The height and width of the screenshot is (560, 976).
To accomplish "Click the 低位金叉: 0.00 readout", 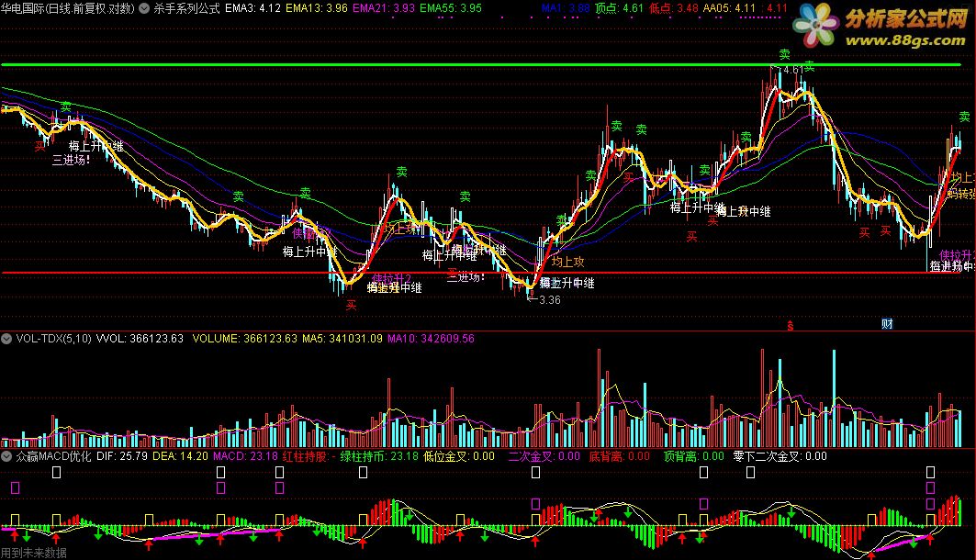I will pyautogui.click(x=459, y=456).
